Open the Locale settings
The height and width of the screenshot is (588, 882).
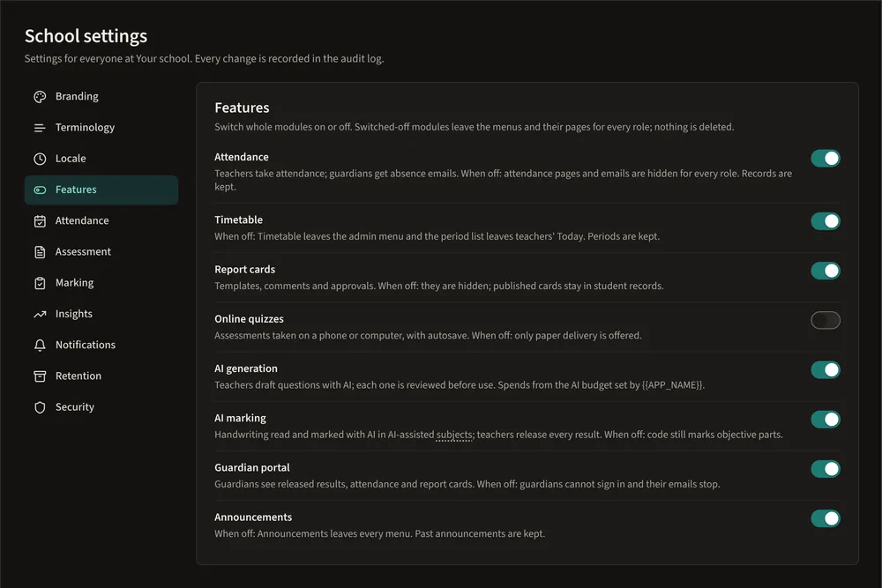click(x=101, y=159)
